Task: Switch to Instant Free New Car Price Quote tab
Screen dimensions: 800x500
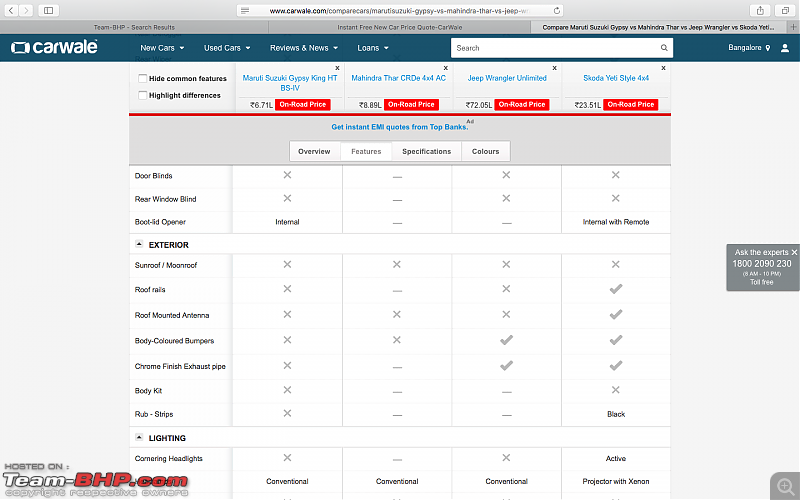Action: click(399, 28)
